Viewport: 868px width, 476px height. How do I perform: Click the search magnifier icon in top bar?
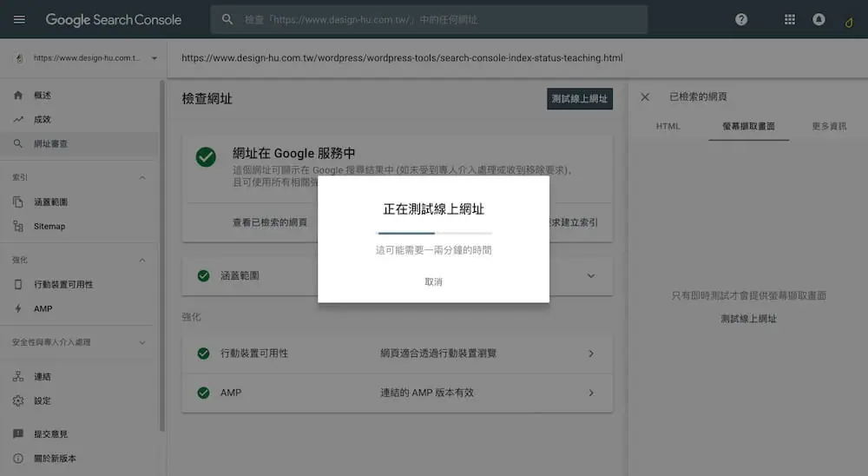[x=227, y=19]
